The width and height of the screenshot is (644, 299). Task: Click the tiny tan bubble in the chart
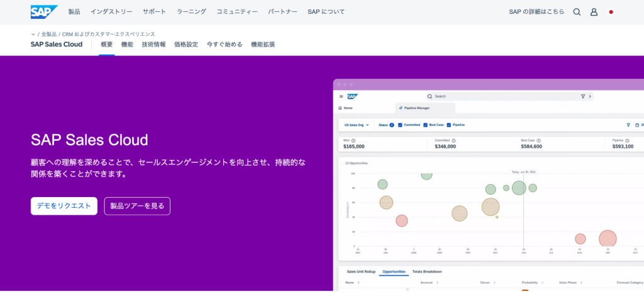497,217
